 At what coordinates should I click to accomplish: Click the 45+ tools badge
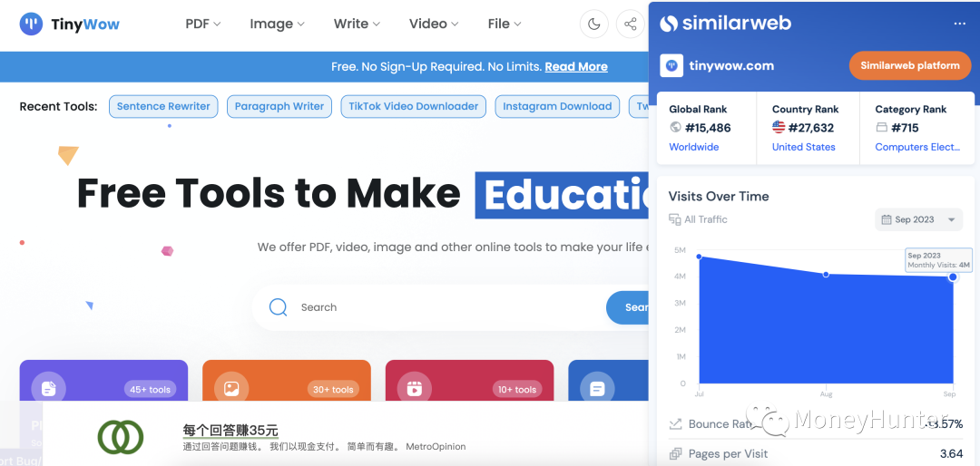[x=150, y=389]
